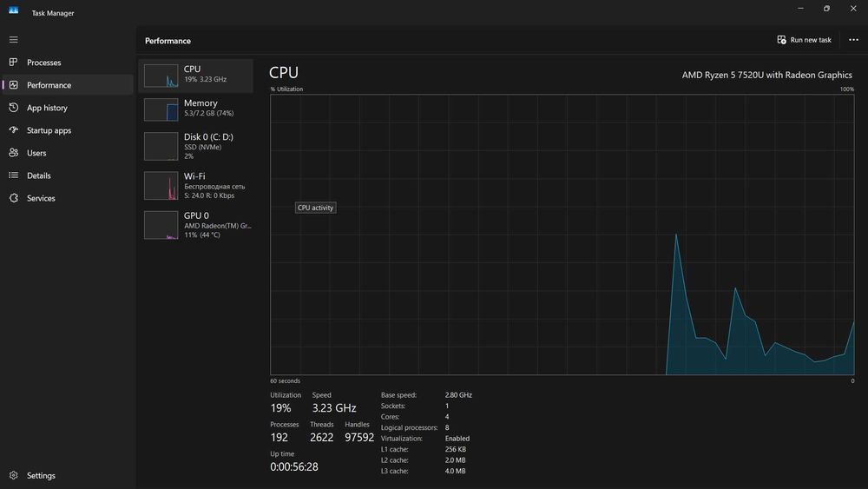Click the Services puzzle icon
Screen dimensions: 868x489
13,198
